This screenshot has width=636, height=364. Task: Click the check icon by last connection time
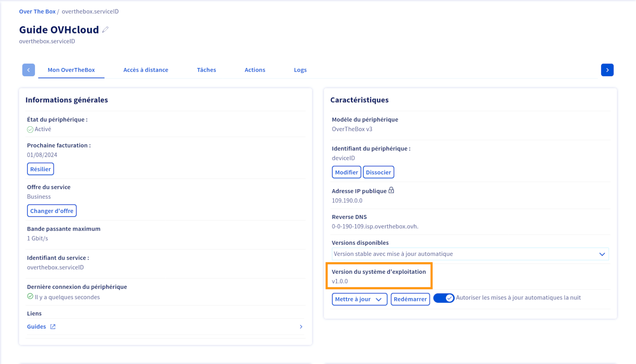(30, 297)
